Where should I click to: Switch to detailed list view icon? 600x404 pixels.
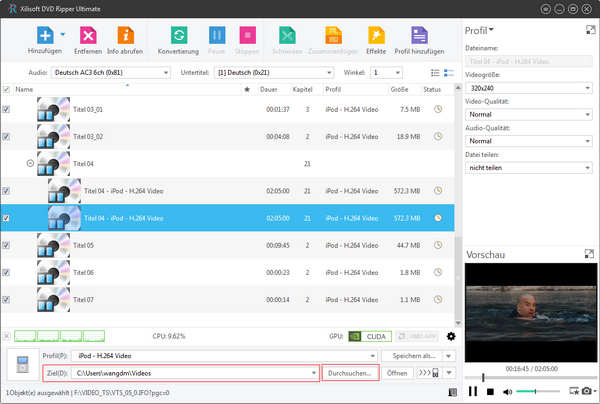click(449, 73)
